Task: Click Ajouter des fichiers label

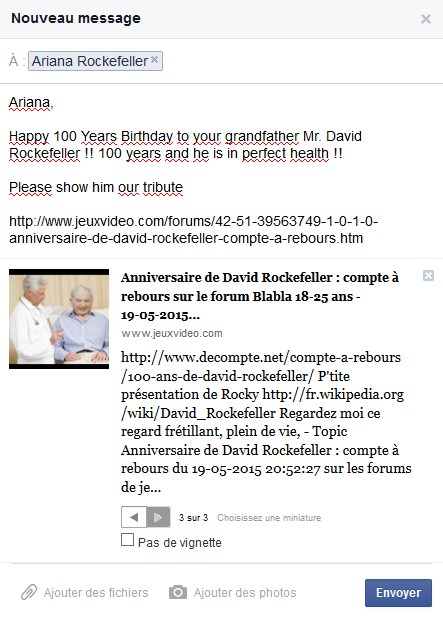Action: point(96,593)
